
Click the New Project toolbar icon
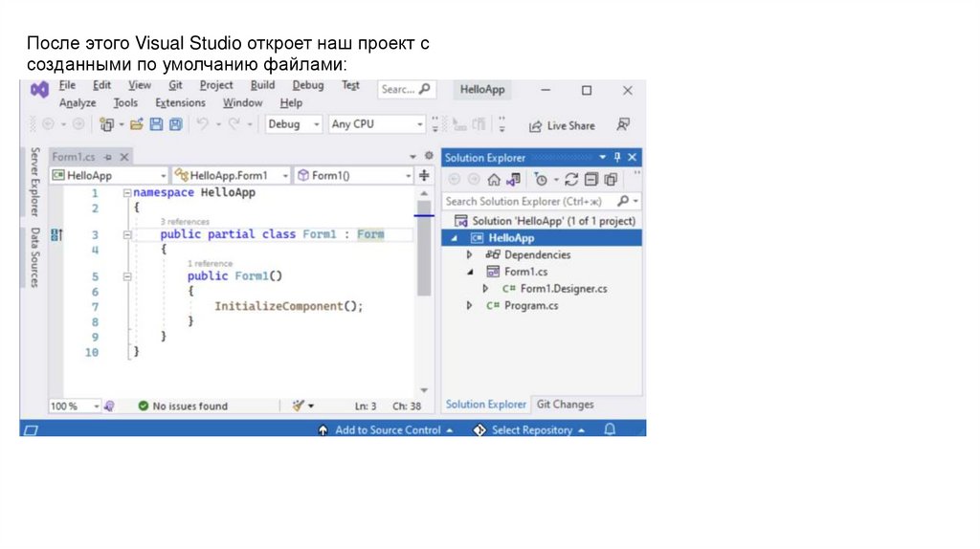[x=107, y=125]
